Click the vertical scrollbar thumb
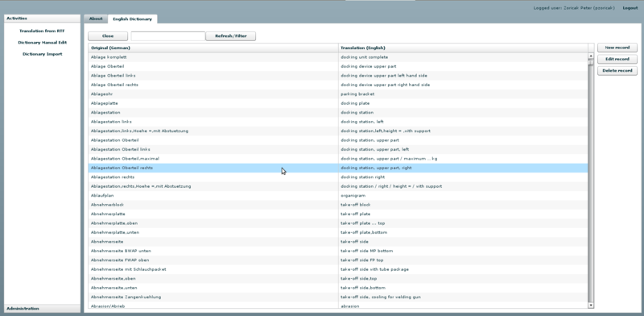The width and height of the screenshot is (644, 316). point(591,62)
